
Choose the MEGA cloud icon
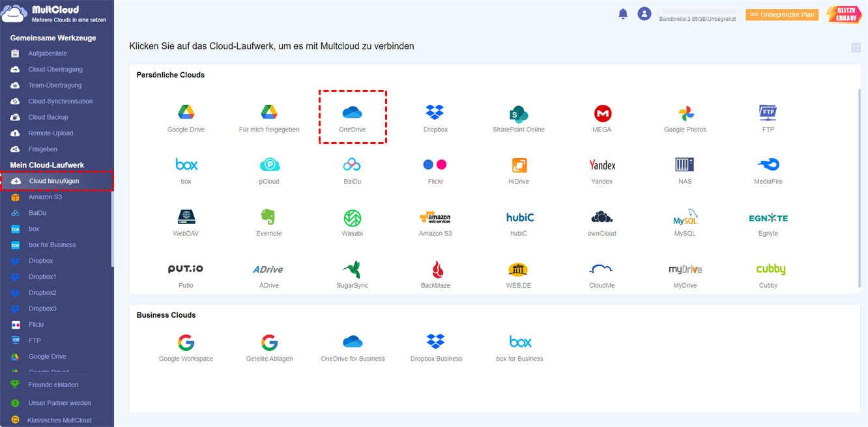point(602,113)
